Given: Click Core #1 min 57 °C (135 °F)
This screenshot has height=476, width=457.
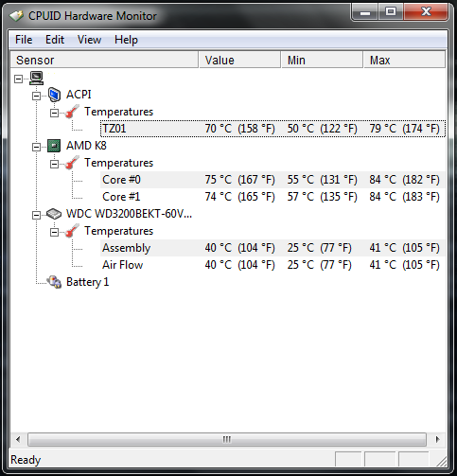Looking at the screenshot, I should coord(323,197).
